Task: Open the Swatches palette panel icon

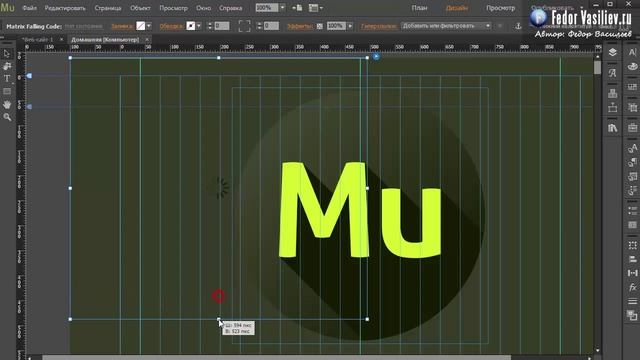Action: coord(632,66)
